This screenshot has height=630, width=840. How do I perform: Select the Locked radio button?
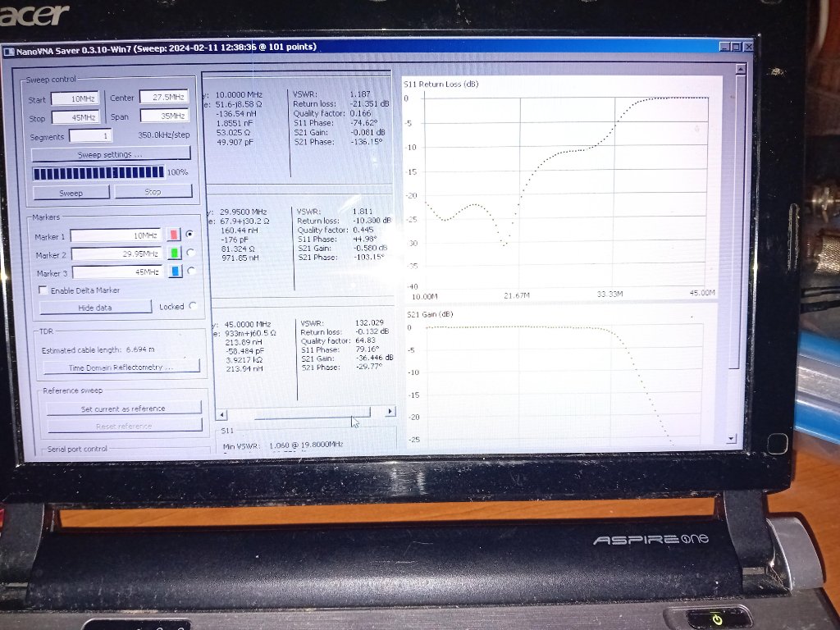pyautogui.click(x=193, y=306)
